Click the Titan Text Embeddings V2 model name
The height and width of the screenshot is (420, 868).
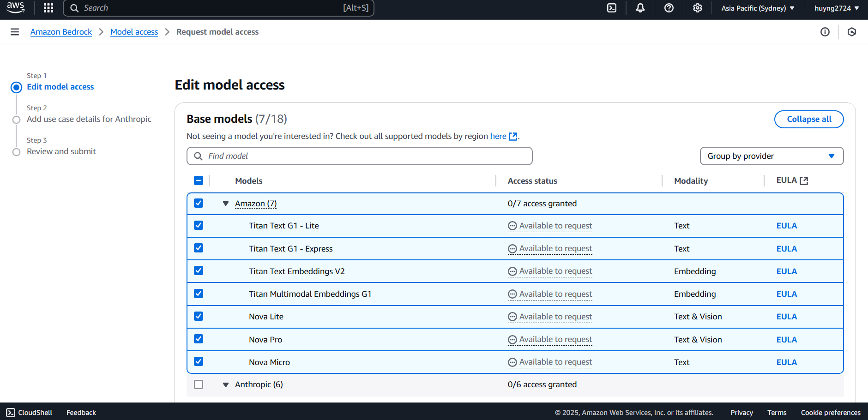(296, 271)
